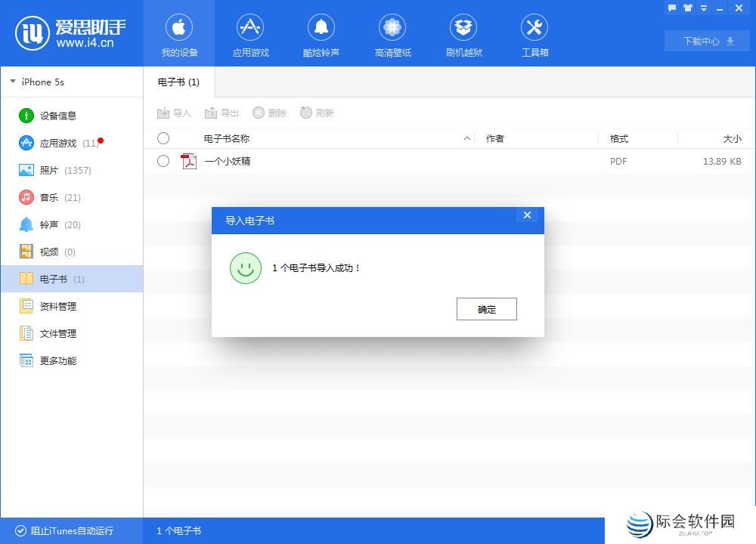This screenshot has height=544, width=756.
Task: Check the box next to 一个小妖精
Action: coord(163,161)
